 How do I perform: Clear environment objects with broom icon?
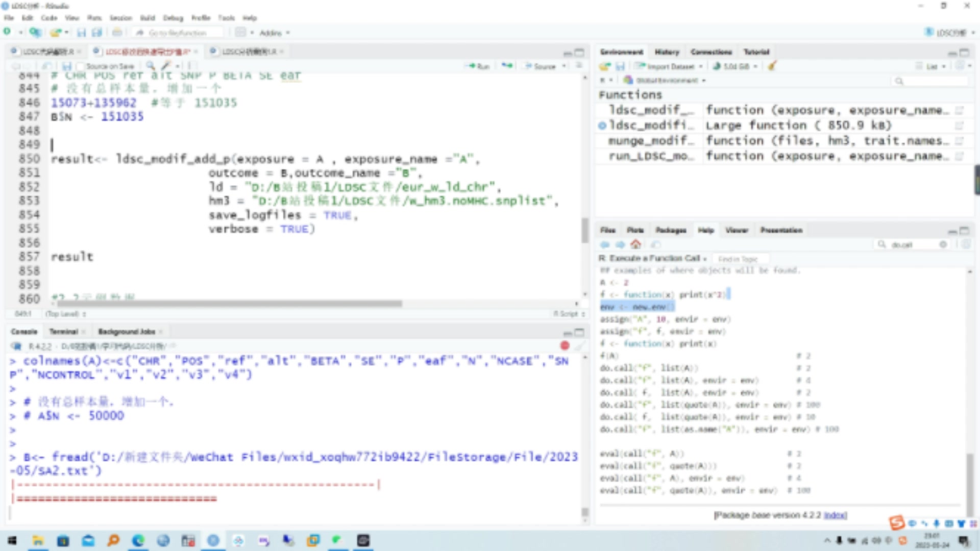point(772,66)
